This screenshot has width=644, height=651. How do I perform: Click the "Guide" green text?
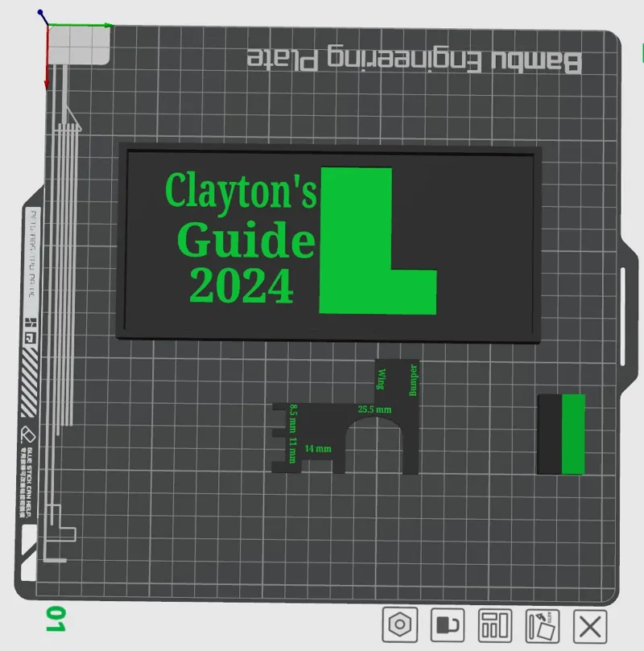click(x=246, y=241)
